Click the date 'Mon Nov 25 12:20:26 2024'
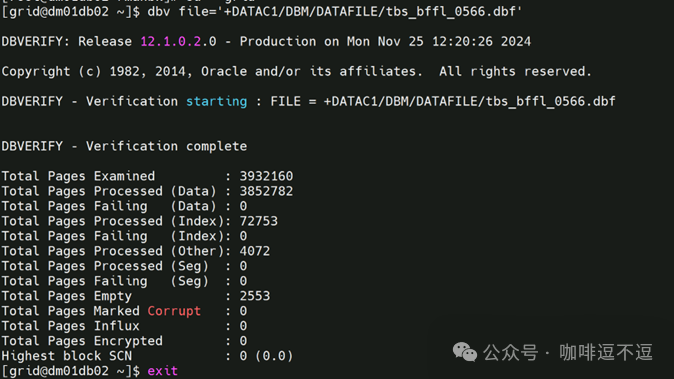Image resolution: width=674 pixels, height=379 pixels. click(x=439, y=41)
